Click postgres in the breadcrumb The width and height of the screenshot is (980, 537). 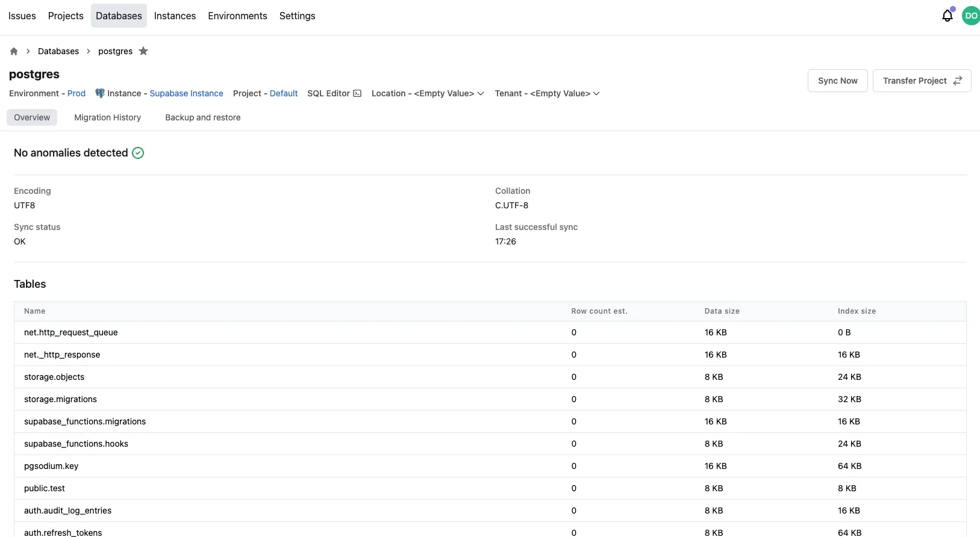pos(115,51)
